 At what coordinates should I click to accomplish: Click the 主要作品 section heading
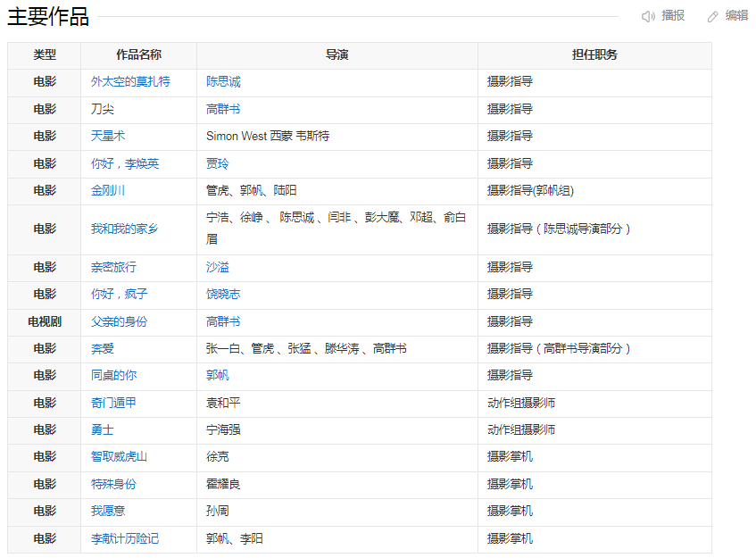click(x=48, y=16)
